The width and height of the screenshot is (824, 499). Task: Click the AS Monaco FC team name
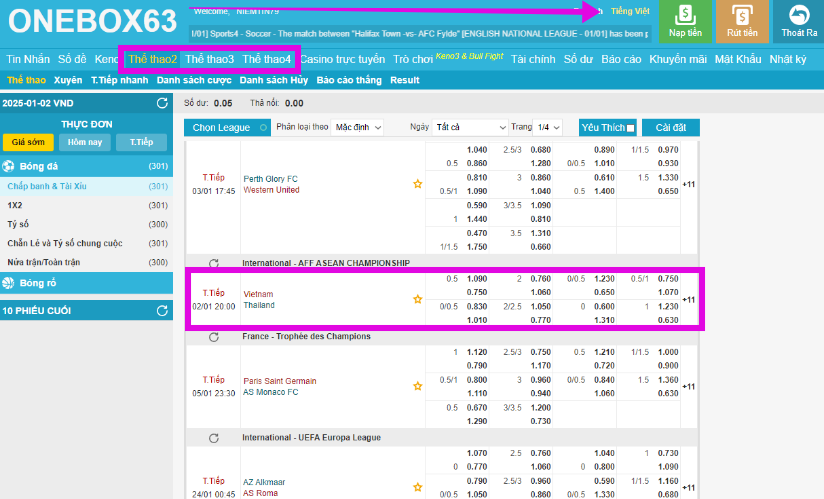[x=271, y=392]
